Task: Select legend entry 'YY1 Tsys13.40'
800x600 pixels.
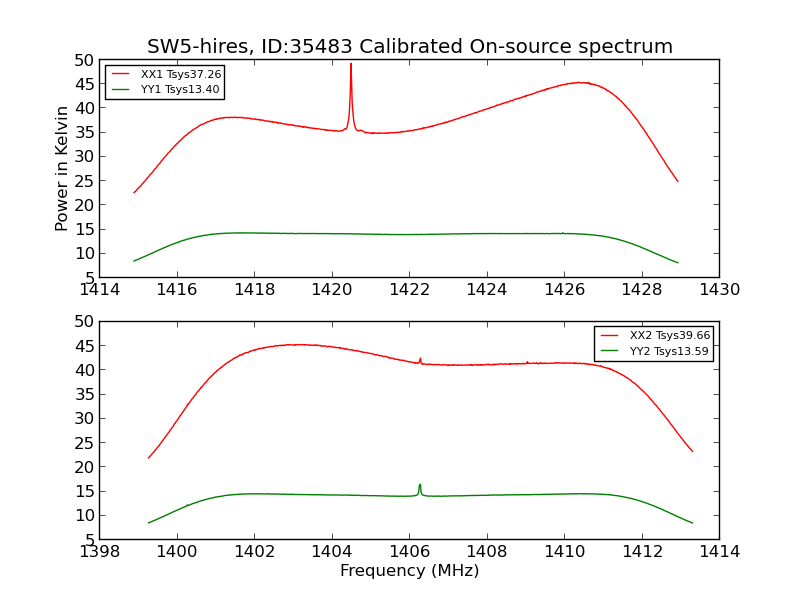Action: point(180,89)
